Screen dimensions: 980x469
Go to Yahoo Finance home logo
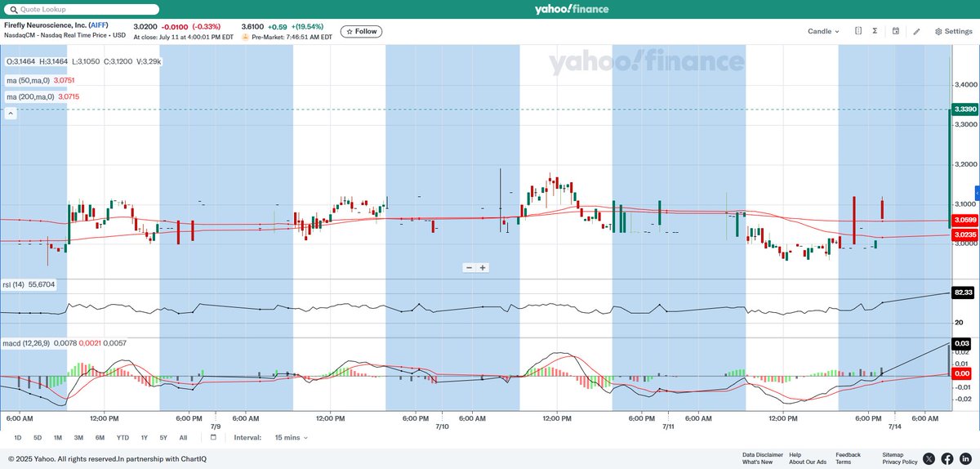(x=570, y=9)
